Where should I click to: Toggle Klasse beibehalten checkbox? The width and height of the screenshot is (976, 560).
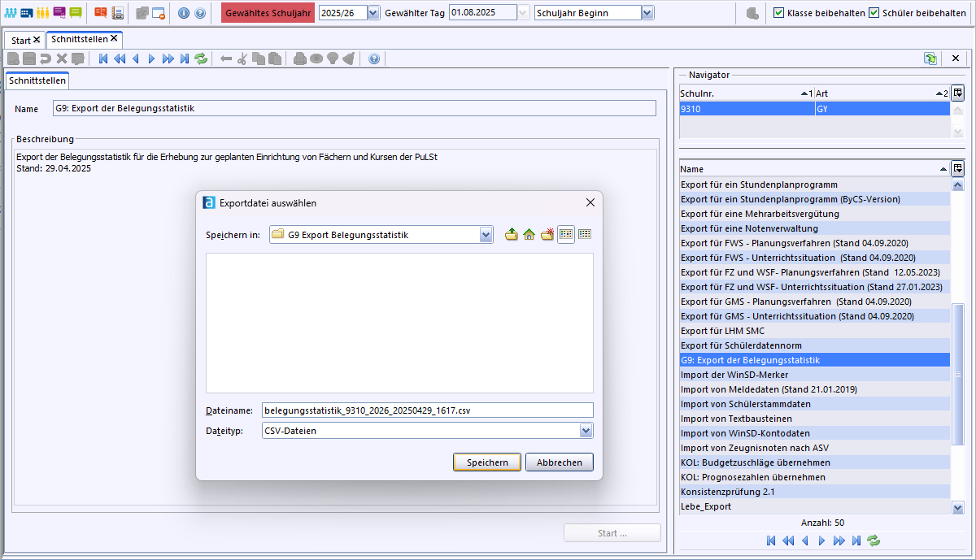pos(778,13)
